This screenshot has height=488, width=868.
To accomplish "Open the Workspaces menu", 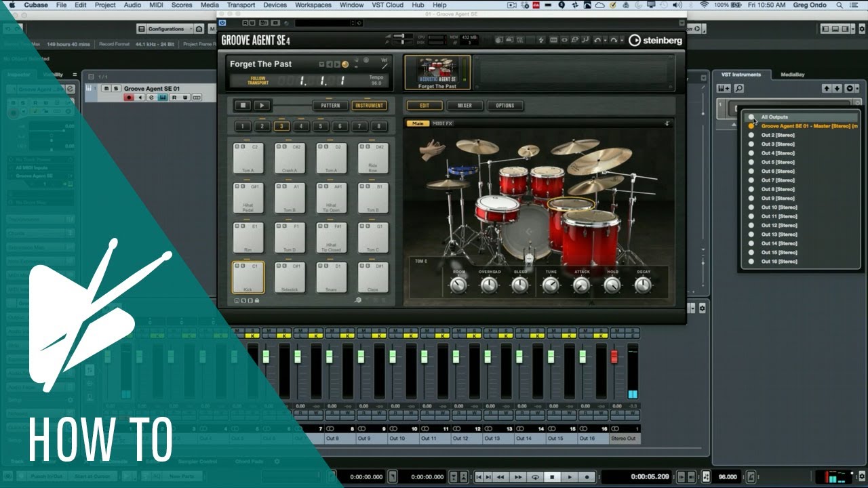I will [313, 5].
